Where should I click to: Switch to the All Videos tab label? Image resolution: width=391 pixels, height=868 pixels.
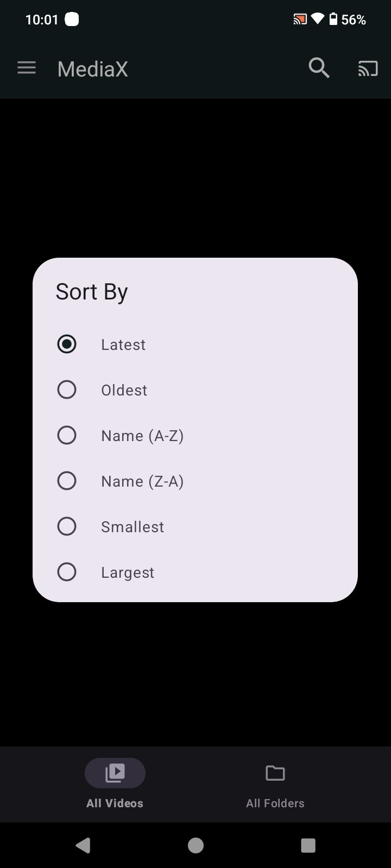115,803
